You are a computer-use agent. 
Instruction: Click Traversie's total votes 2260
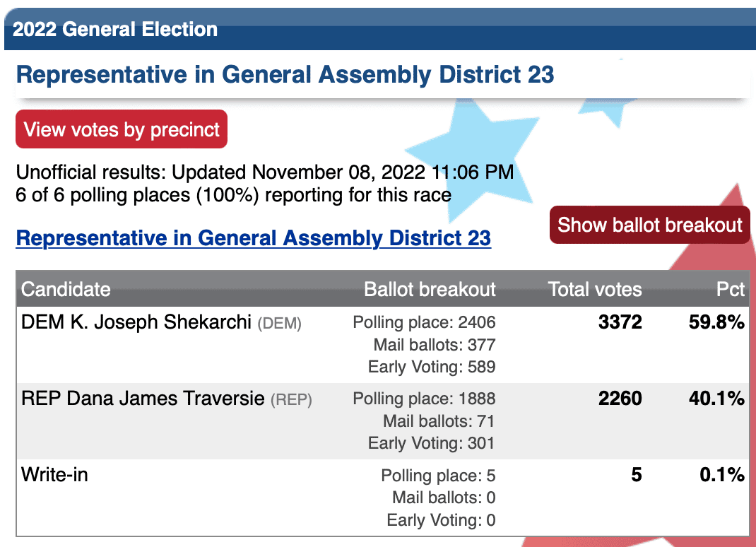click(x=620, y=398)
